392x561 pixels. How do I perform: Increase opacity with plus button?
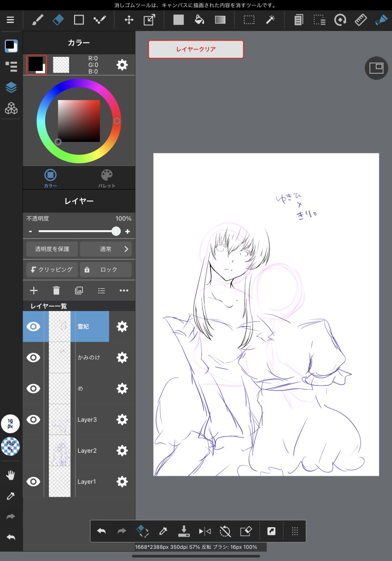127,231
